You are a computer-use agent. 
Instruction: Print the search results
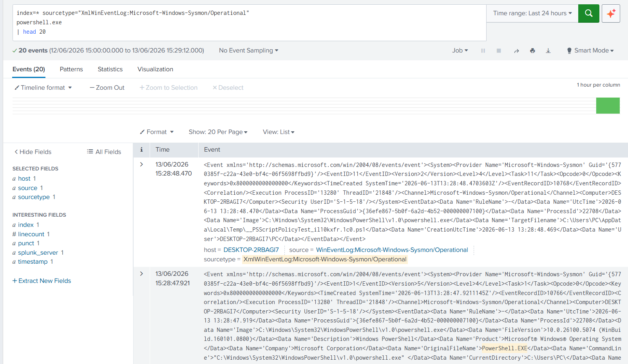532,51
